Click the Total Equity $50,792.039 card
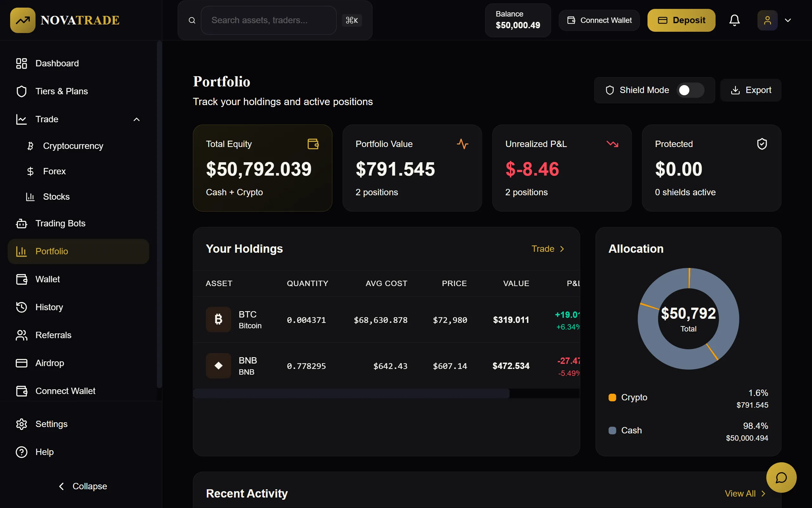This screenshot has width=812, height=508. click(x=262, y=168)
